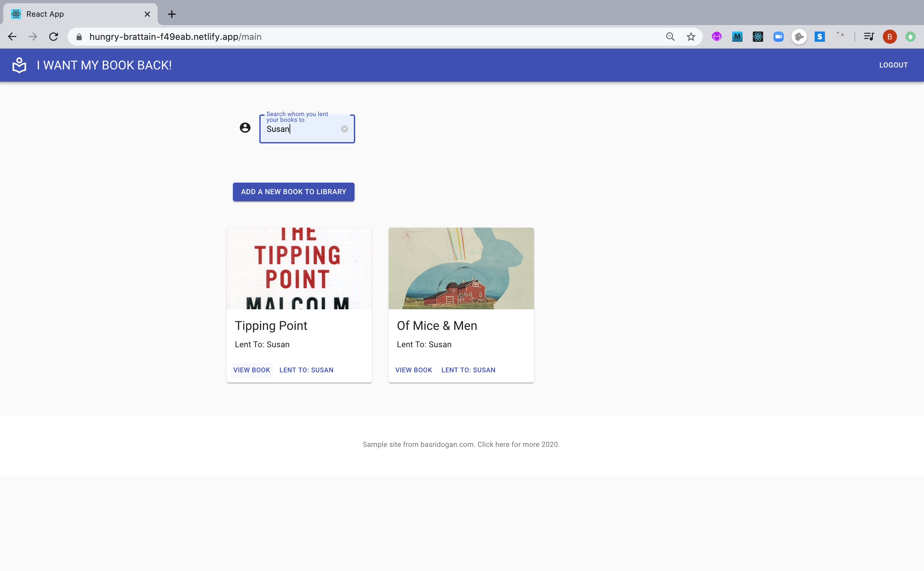Click VIEW BOOK on Of Mice & Men card
The image size is (924, 571).
(x=413, y=370)
